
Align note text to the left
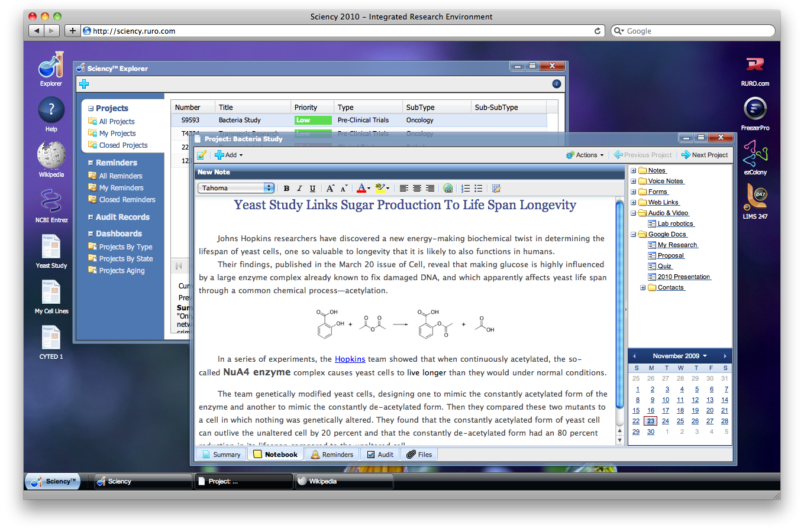point(403,189)
